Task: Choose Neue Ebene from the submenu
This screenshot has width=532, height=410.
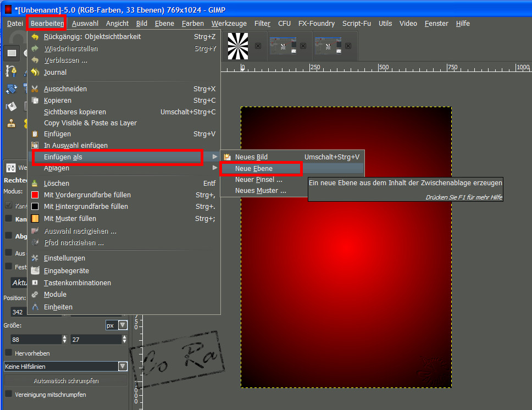Action: click(x=254, y=169)
